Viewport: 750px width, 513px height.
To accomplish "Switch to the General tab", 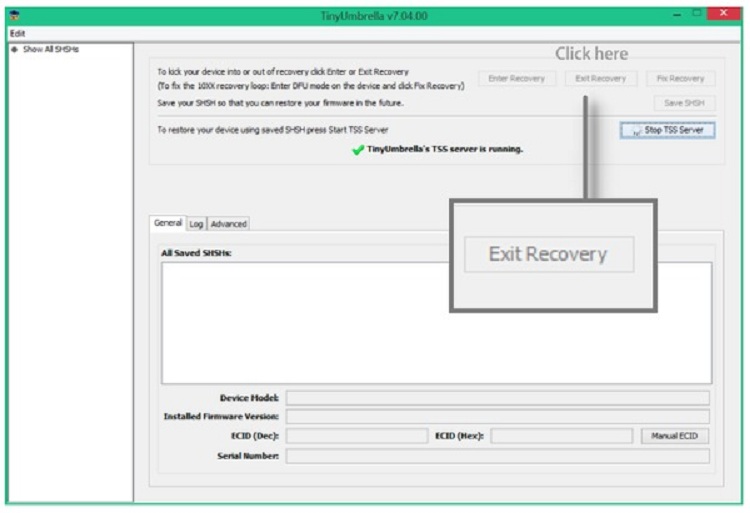I will pyautogui.click(x=167, y=224).
